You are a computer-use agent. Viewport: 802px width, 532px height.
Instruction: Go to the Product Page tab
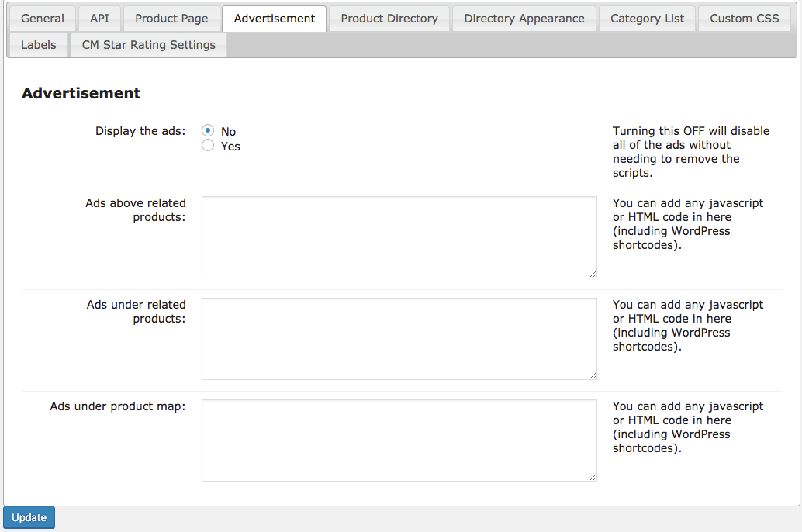click(171, 19)
